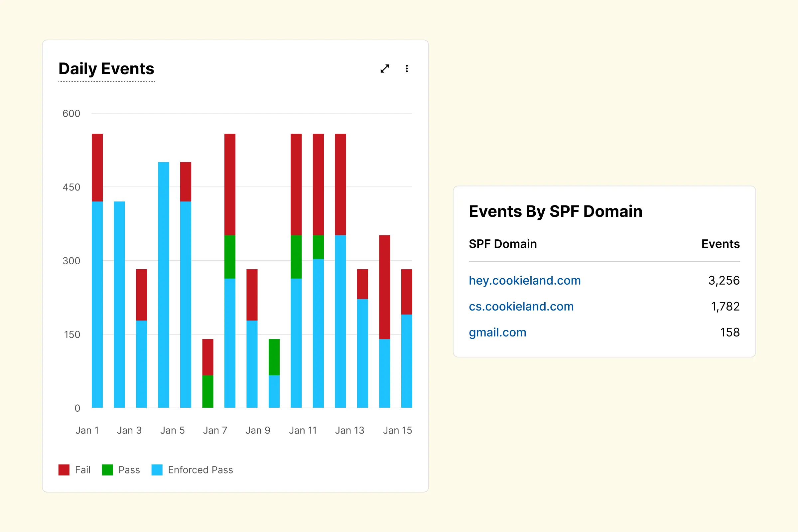The image size is (798, 532).
Task: Select the green Pass segment on Jan 6
Action: [207, 391]
